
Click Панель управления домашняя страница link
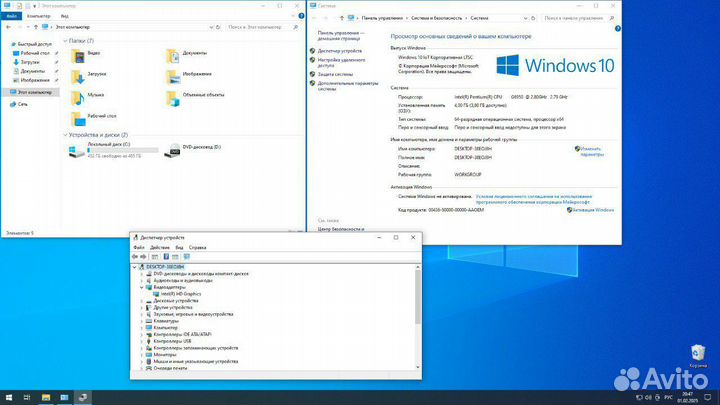pyautogui.click(x=341, y=36)
